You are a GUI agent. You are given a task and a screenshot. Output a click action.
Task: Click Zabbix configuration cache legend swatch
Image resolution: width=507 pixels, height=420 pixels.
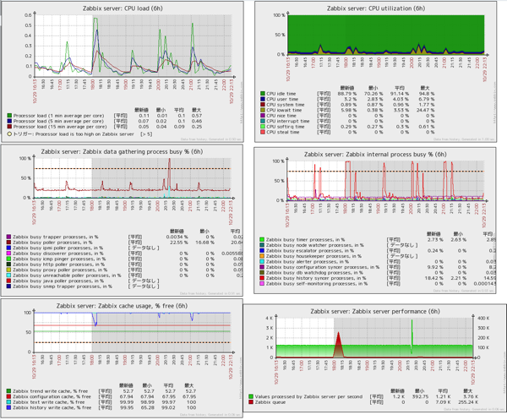8,396
